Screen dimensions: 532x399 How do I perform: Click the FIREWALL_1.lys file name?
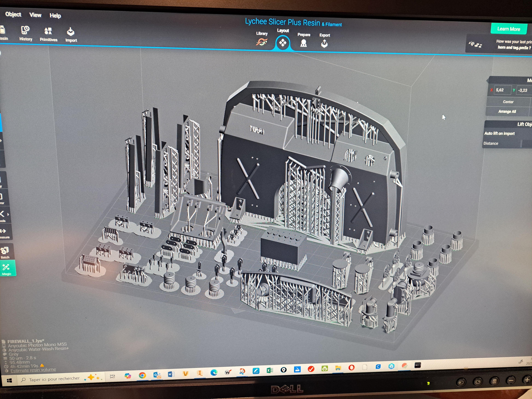(26, 341)
